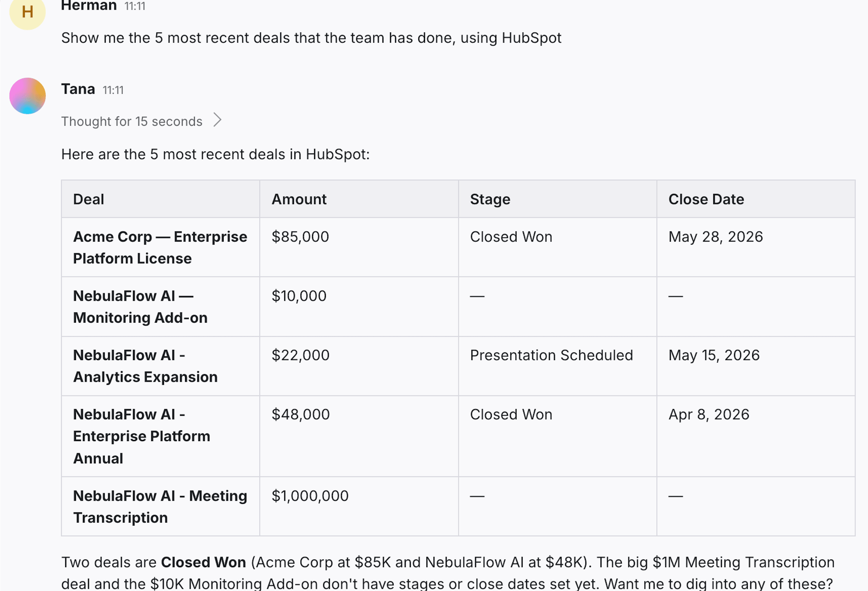Screen dimensions: 868x591
Task: Click the empty stage dash for Meeting Transcription
Action: pos(477,496)
